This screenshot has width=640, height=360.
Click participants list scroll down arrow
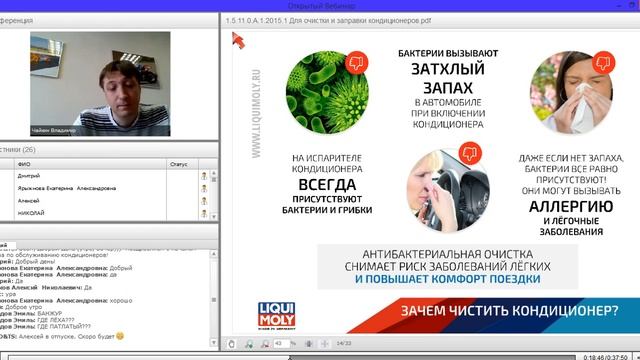tap(214, 217)
